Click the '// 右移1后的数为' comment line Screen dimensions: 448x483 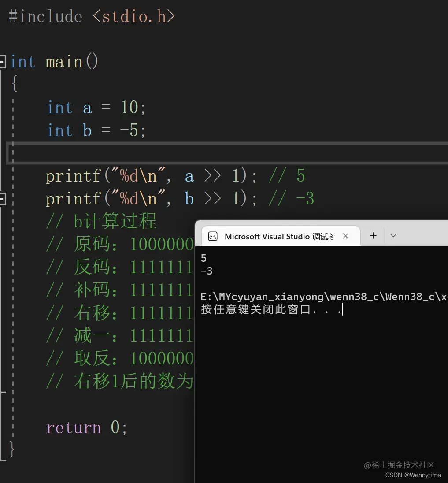(x=120, y=381)
